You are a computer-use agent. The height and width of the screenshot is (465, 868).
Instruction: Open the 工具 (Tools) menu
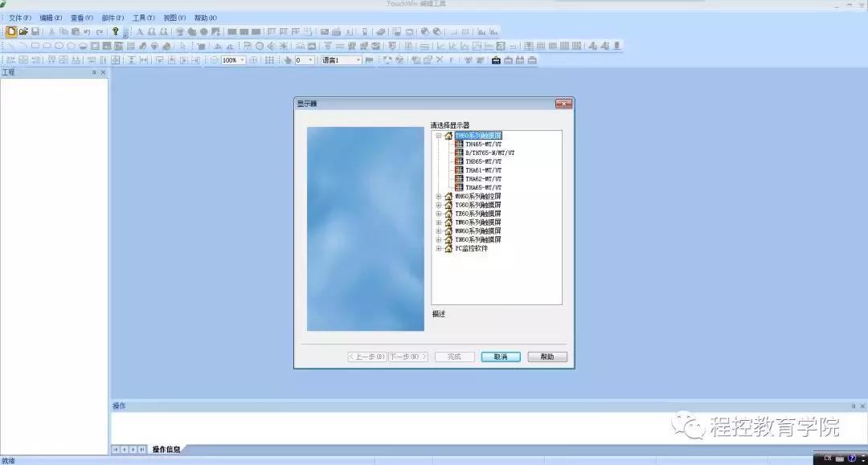click(x=144, y=18)
